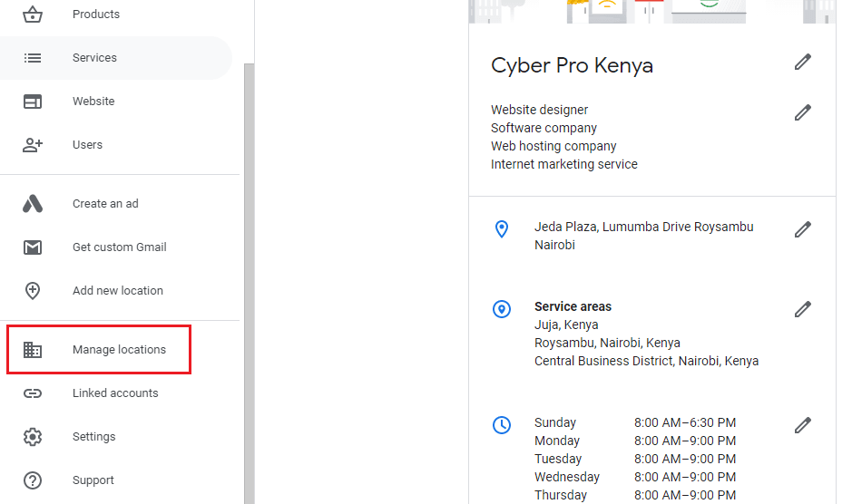Edit the business name Cyber Pro Kenya
The image size is (852, 504).
pyautogui.click(x=802, y=62)
